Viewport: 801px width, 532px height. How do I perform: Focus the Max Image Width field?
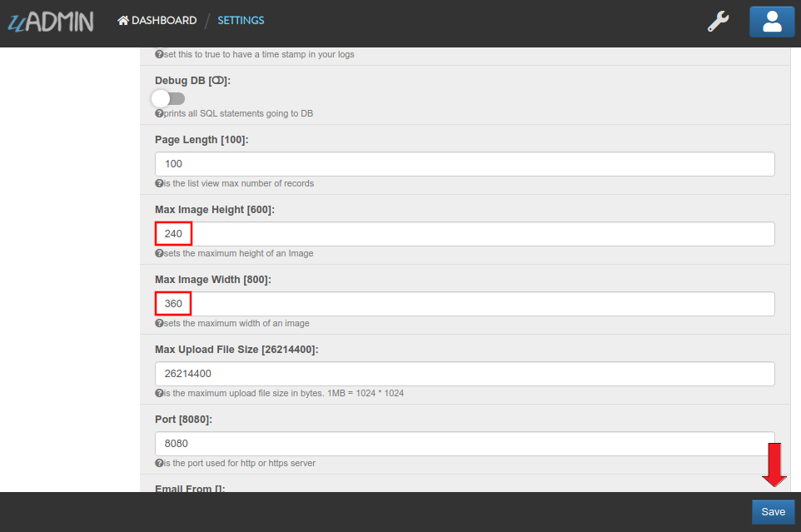(465, 304)
